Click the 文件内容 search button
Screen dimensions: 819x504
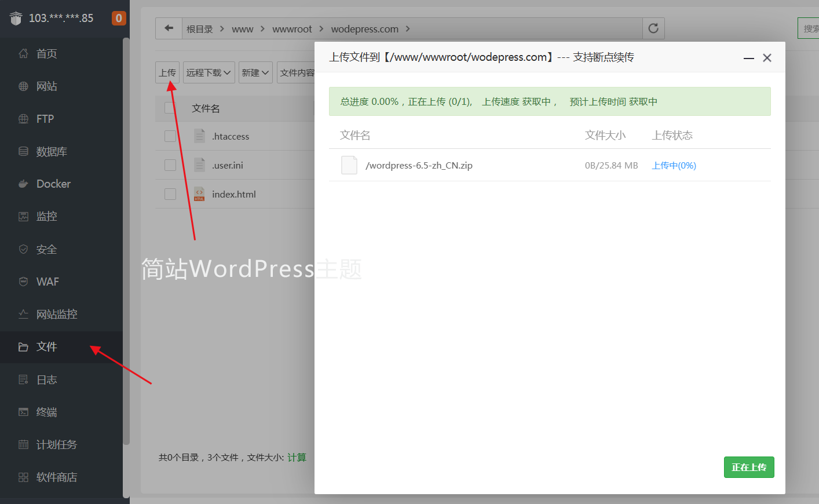coord(296,72)
